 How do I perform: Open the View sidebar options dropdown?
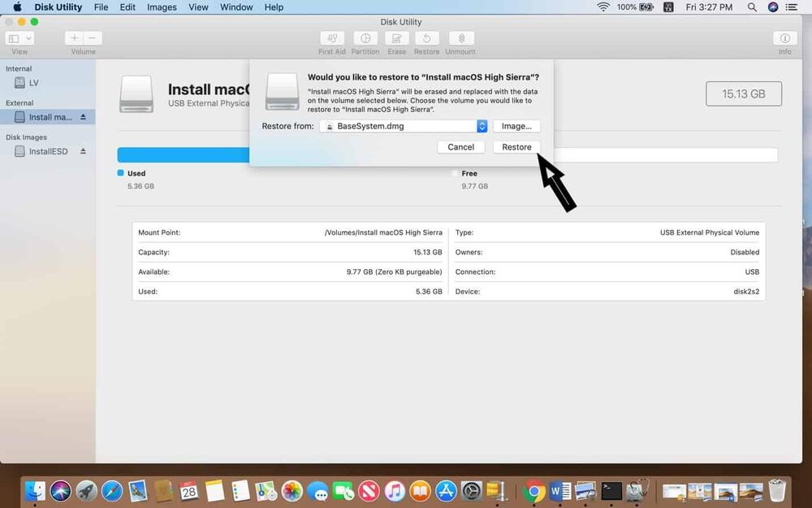pyautogui.click(x=19, y=38)
